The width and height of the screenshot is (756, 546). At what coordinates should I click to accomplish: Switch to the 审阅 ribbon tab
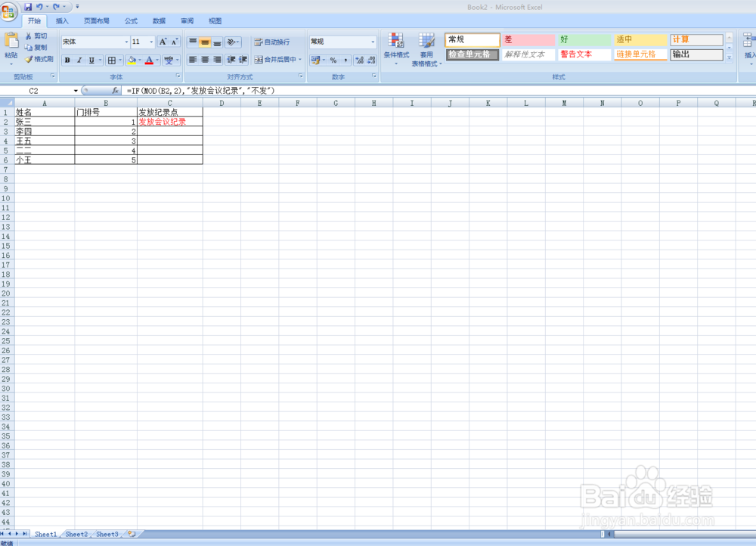[187, 20]
